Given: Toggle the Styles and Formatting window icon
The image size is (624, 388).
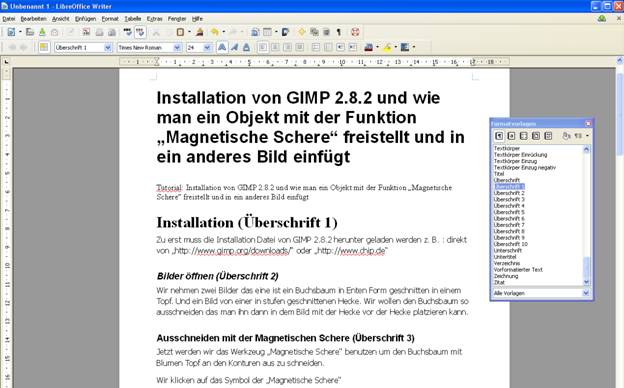Looking at the screenshot, I should pos(43,47).
